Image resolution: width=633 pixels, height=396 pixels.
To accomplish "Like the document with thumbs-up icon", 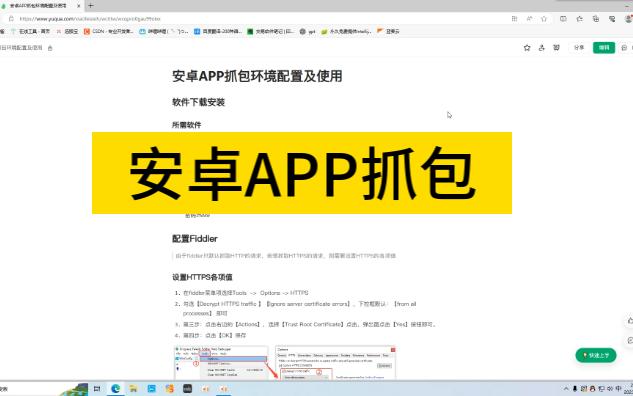I will (x=630, y=321).
